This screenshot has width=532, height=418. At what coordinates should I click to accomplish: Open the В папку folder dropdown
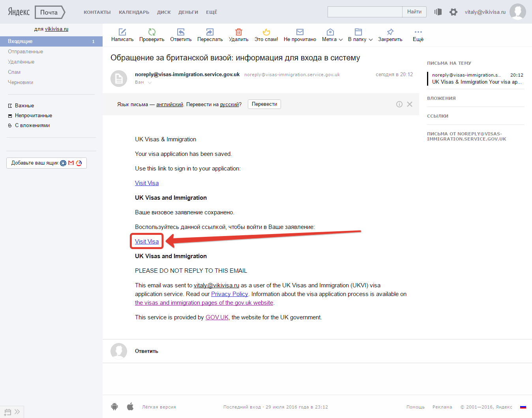(x=360, y=35)
